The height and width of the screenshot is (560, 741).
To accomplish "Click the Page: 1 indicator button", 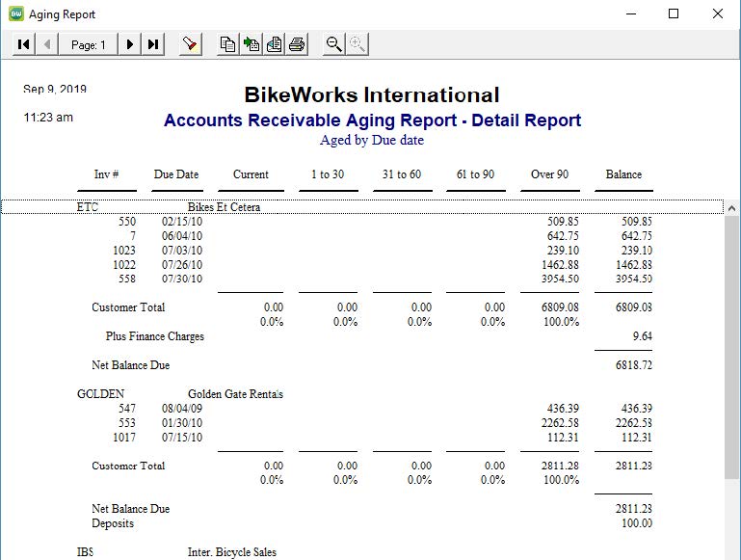I will tap(89, 44).
